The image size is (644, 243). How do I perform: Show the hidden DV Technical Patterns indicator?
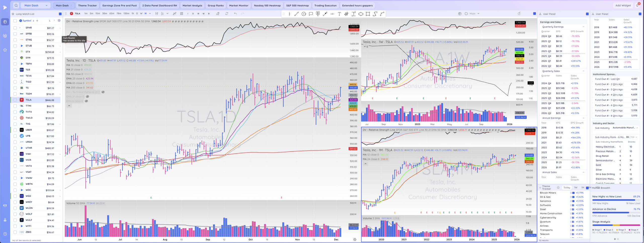click(103, 92)
